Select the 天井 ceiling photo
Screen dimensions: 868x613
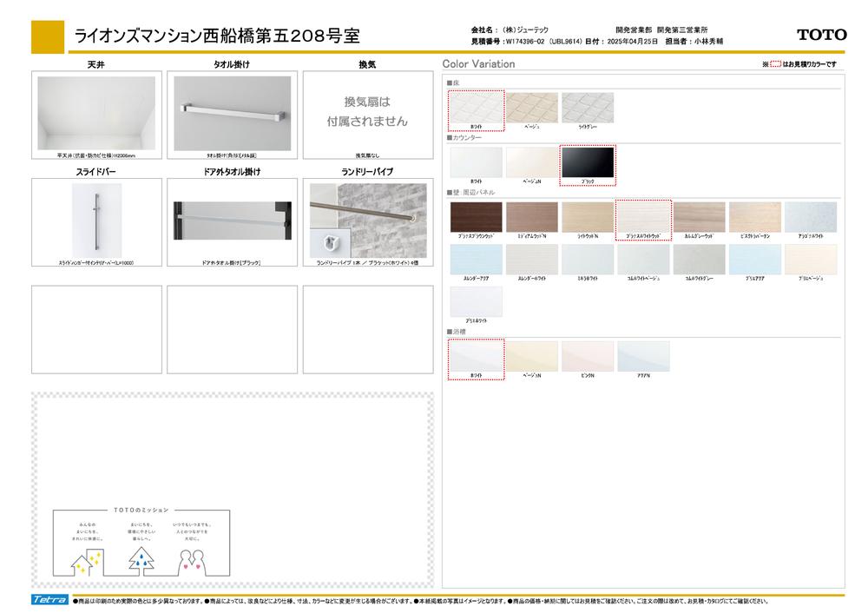pos(96,113)
